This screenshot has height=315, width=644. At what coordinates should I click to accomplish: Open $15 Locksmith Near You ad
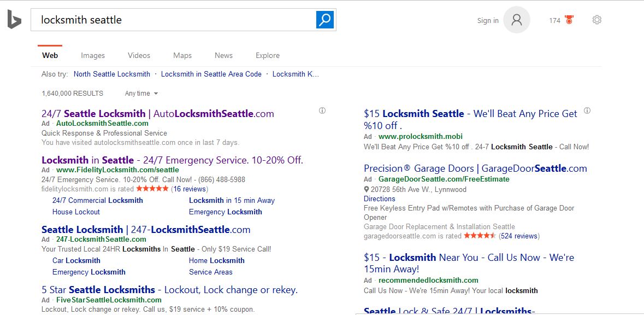[x=469, y=263]
